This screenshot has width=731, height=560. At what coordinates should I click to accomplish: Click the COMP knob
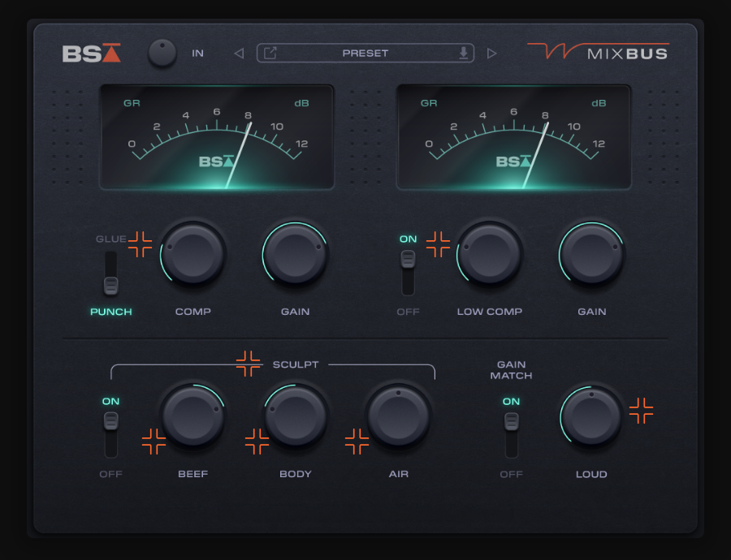(193, 254)
